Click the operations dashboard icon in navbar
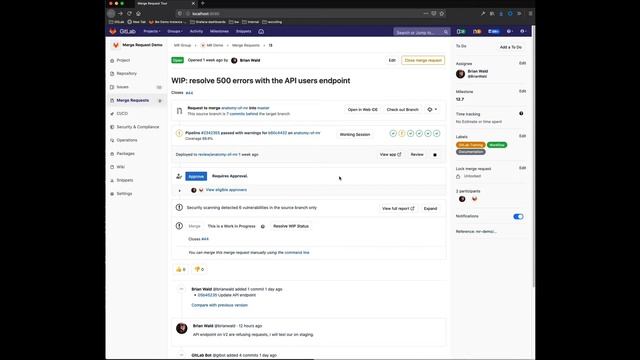 261,31
